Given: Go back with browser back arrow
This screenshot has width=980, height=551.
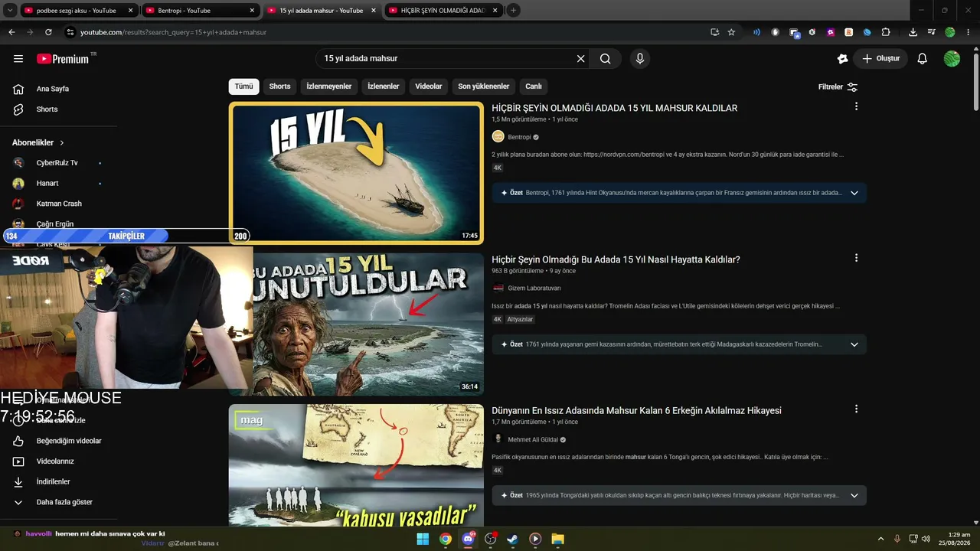Looking at the screenshot, I should pyautogui.click(x=11, y=32).
